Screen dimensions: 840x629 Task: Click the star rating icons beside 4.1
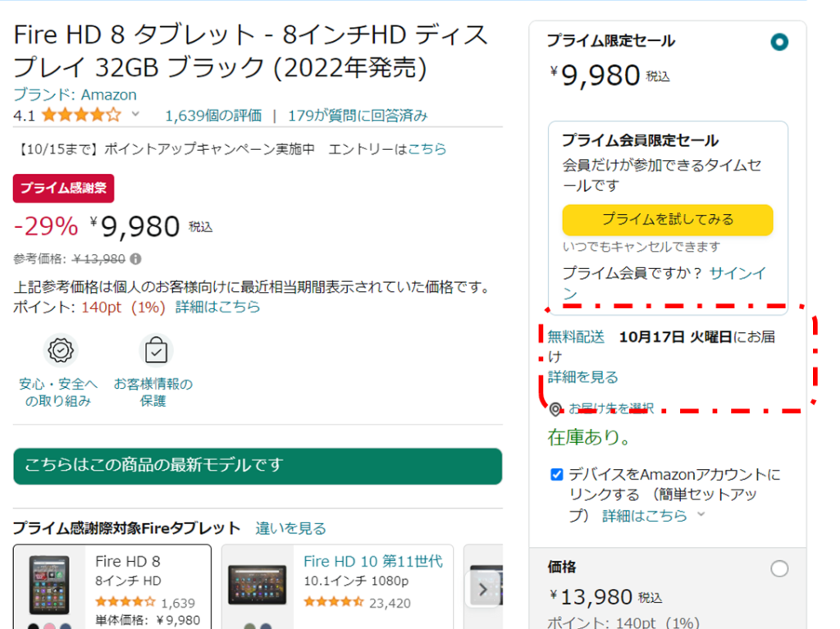81,115
